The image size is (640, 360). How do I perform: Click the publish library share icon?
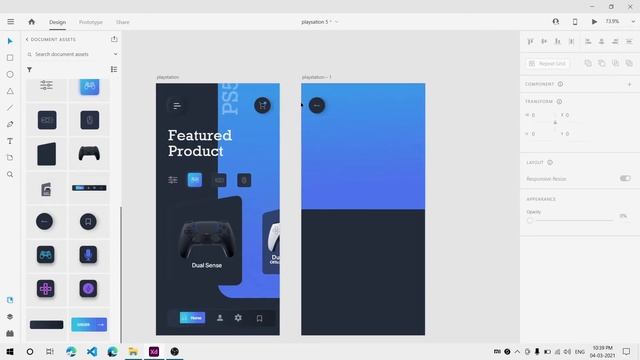point(114,39)
